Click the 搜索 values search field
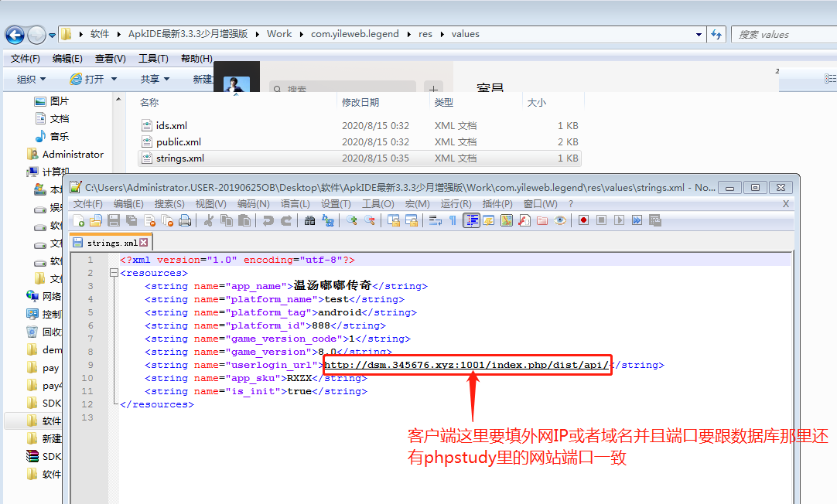This screenshot has height=504, width=837. point(781,35)
